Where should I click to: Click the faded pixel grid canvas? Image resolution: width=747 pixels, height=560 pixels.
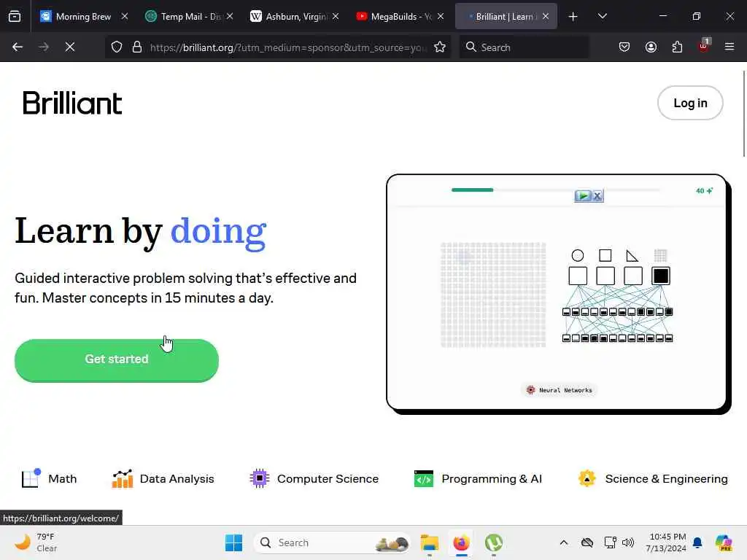click(x=493, y=295)
